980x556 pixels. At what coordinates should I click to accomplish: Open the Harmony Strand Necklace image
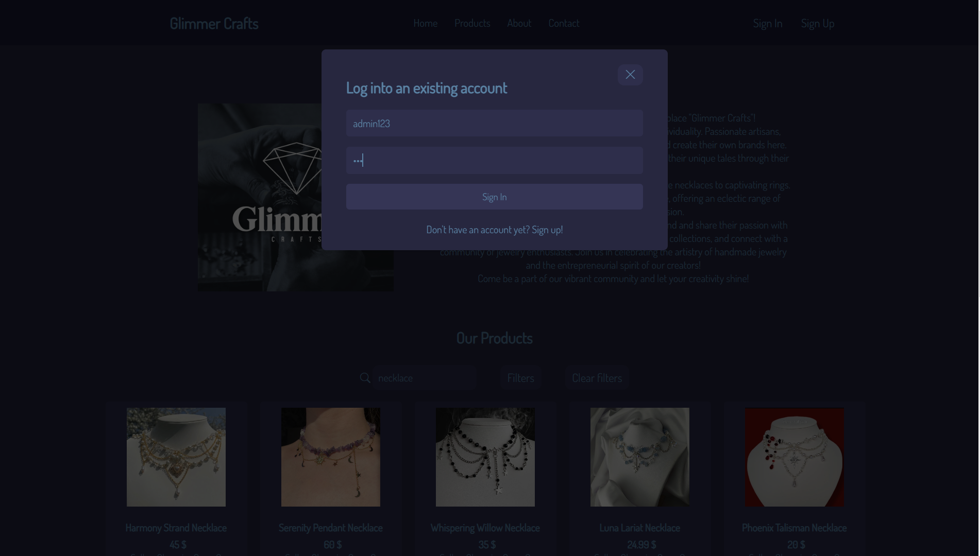pos(176,457)
